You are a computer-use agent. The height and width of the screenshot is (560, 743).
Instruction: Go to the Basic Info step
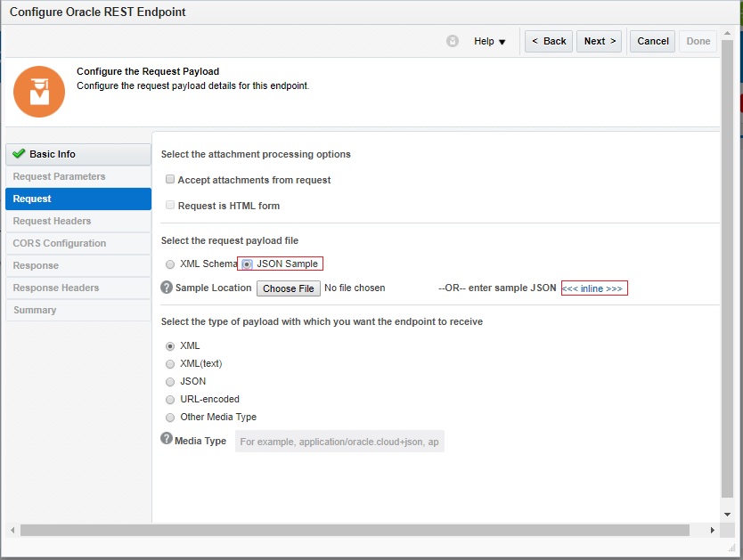pos(78,154)
